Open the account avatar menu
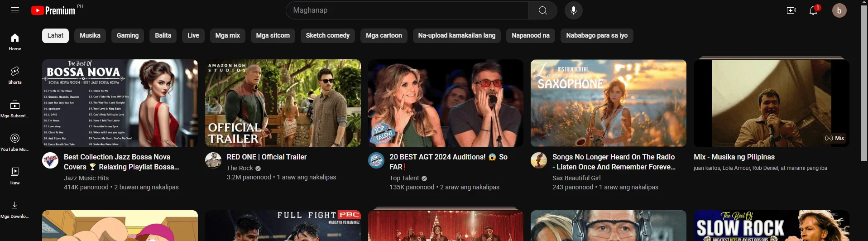 coord(839,10)
